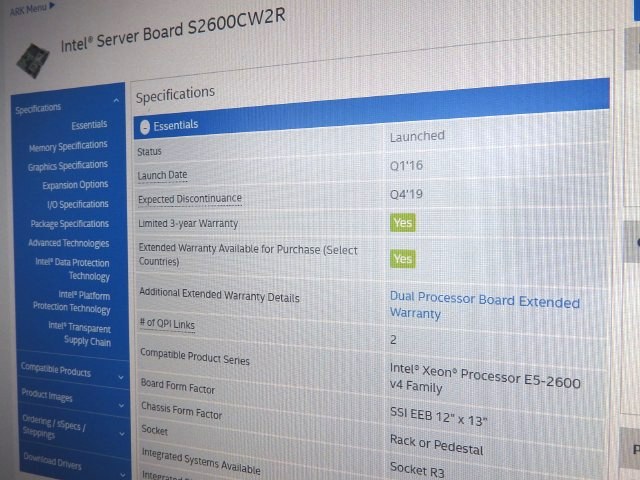Click the Launched status value
The height and width of the screenshot is (480, 640).
click(x=417, y=136)
